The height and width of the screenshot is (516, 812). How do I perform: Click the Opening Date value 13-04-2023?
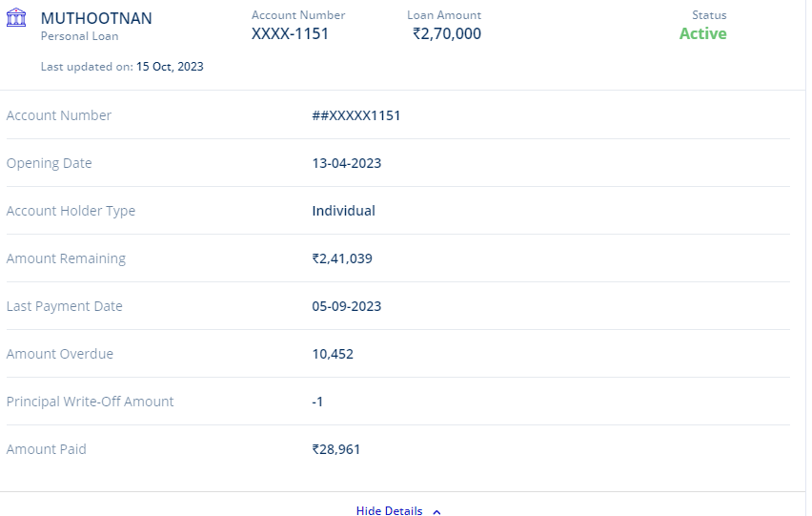click(x=346, y=163)
